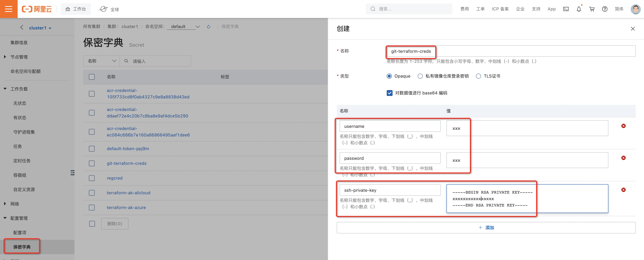Remove the username key-value row
This screenshot has width=644, height=260.
pyautogui.click(x=623, y=126)
